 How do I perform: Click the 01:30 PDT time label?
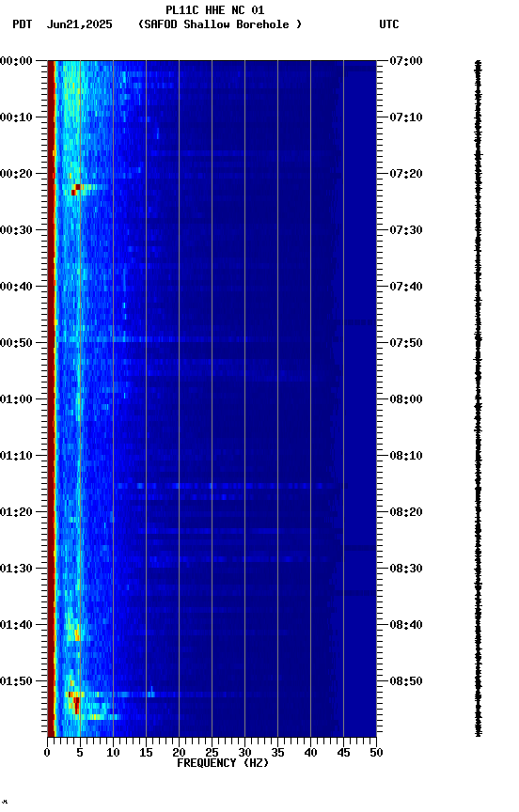[x=16, y=570]
